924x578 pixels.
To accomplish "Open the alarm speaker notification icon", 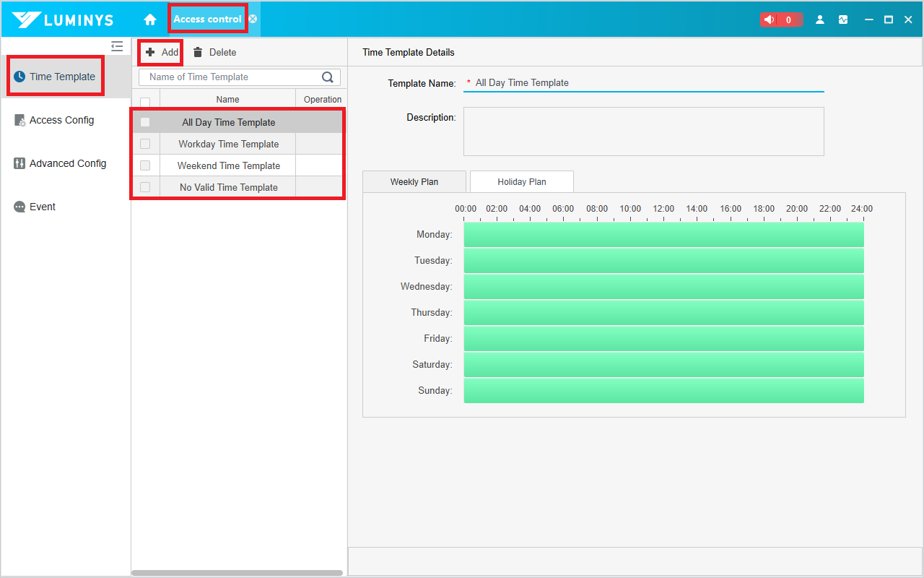I will coord(771,20).
